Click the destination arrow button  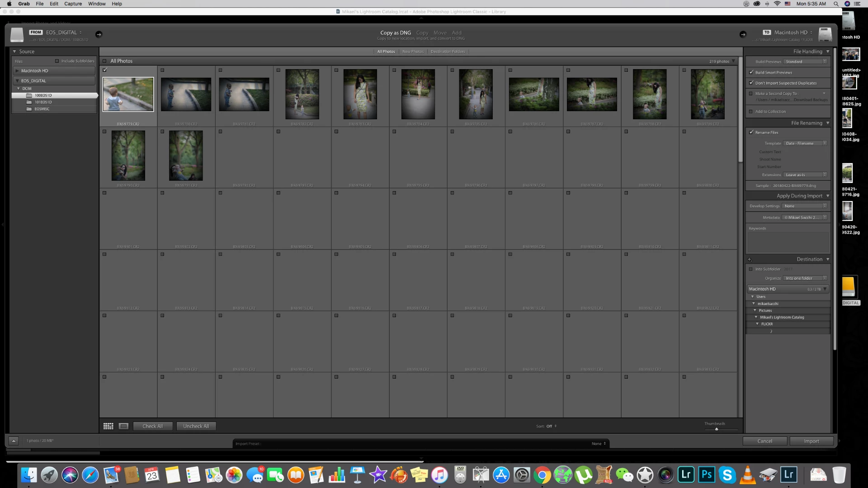coord(742,34)
